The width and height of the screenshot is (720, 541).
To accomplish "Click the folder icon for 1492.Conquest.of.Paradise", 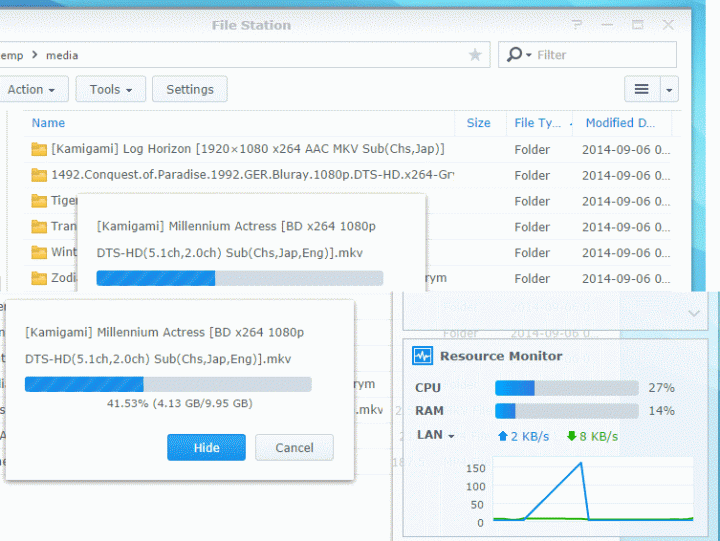I will tap(39, 175).
